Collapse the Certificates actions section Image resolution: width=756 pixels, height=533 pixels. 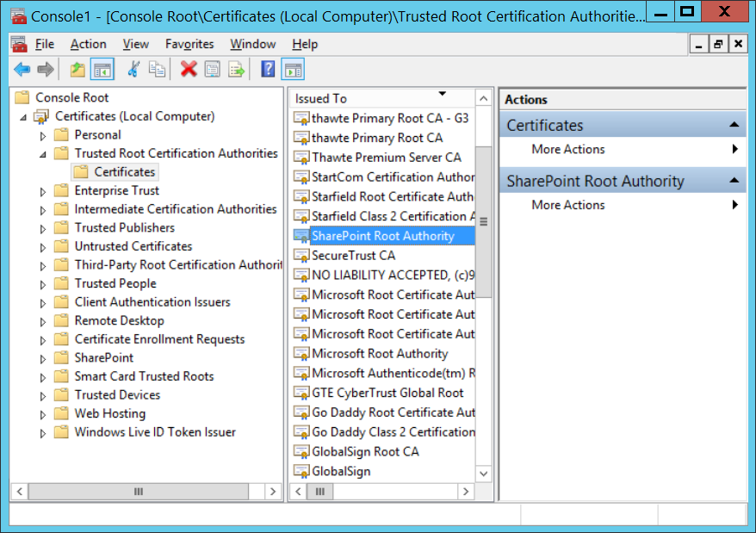point(734,125)
